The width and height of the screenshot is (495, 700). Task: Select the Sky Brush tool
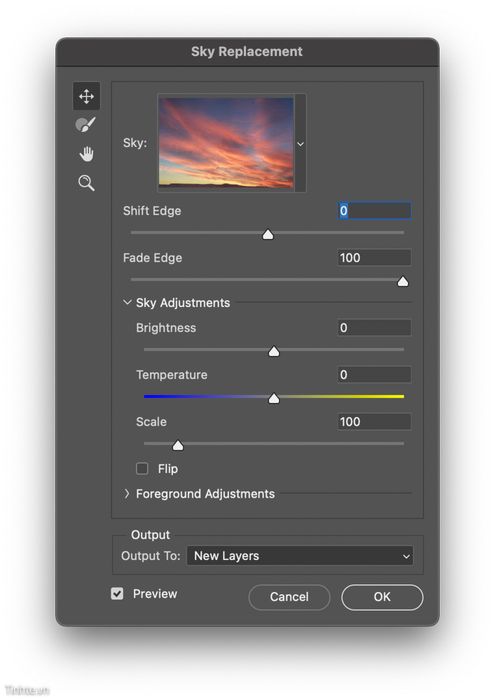tap(85, 125)
